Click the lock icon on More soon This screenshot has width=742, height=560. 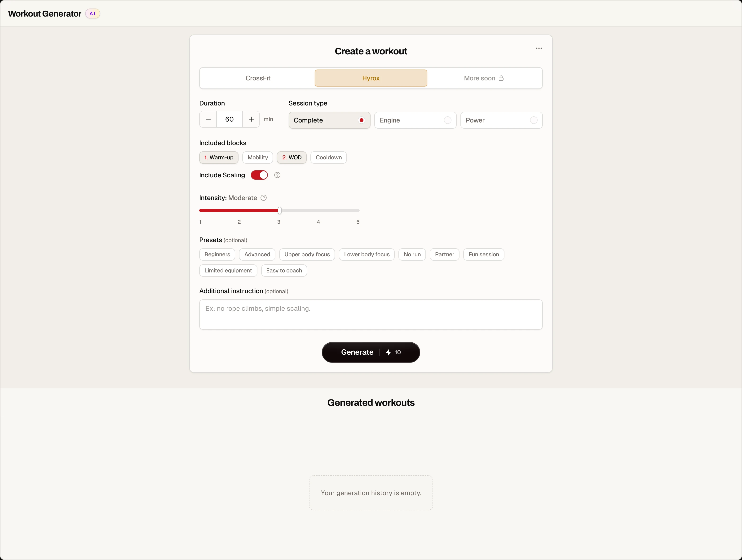click(501, 78)
